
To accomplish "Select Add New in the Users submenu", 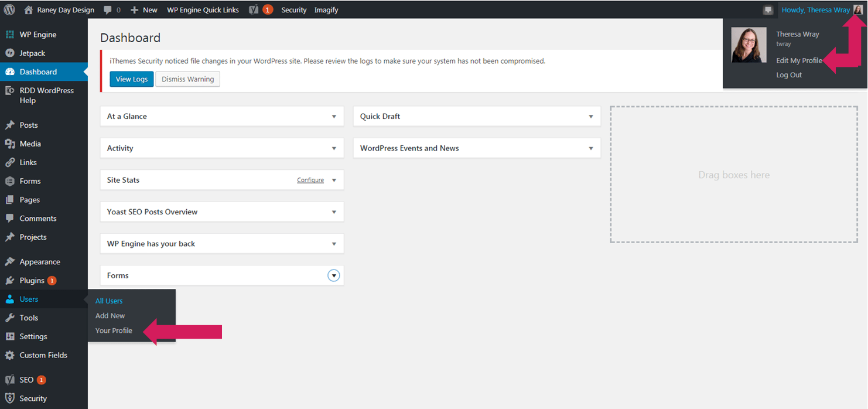I will [x=110, y=316].
